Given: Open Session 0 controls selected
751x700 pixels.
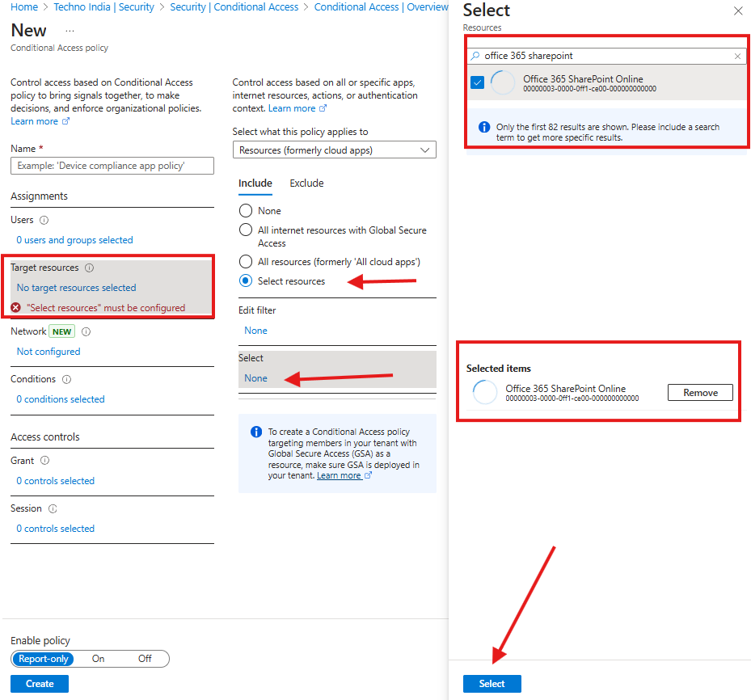Looking at the screenshot, I should pyautogui.click(x=56, y=529).
